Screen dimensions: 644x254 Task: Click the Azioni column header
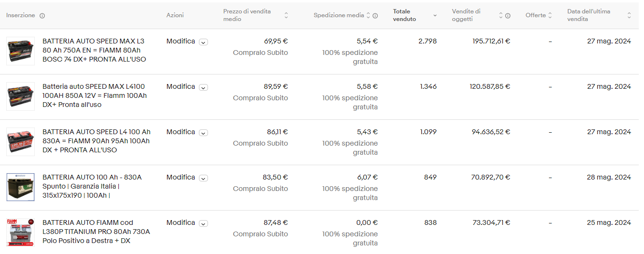click(x=175, y=15)
